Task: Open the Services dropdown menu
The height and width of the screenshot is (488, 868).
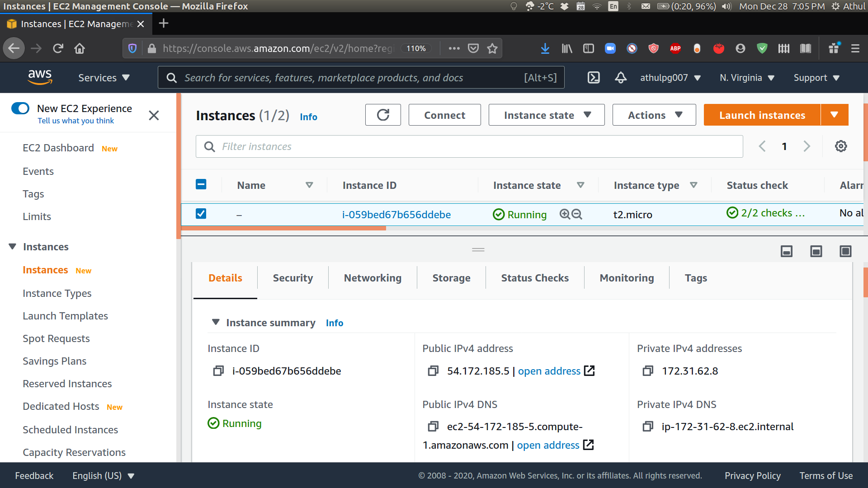Action: (x=104, y=78)
